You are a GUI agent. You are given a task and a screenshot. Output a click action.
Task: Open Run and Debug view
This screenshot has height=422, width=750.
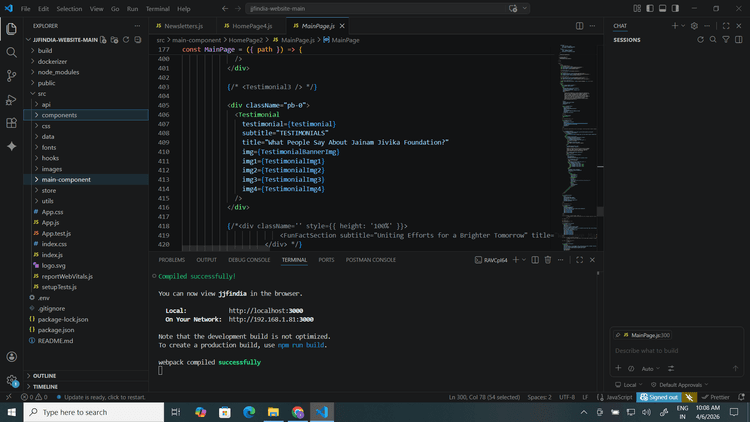pos(11,99)
